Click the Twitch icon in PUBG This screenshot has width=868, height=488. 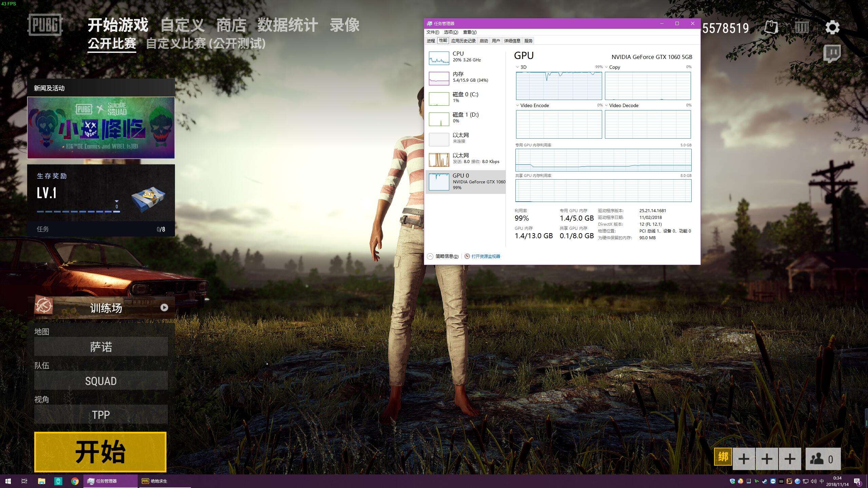tap(832, 54)
